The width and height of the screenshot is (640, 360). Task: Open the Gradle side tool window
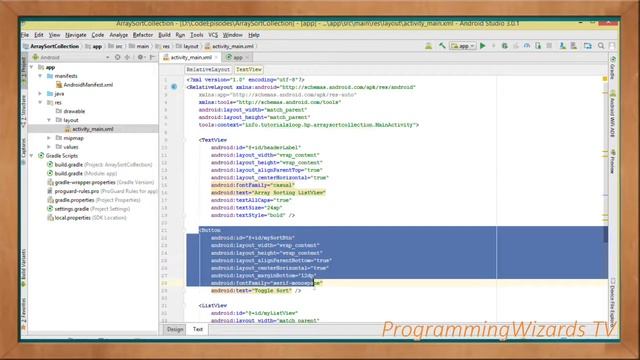click(613, 69)
